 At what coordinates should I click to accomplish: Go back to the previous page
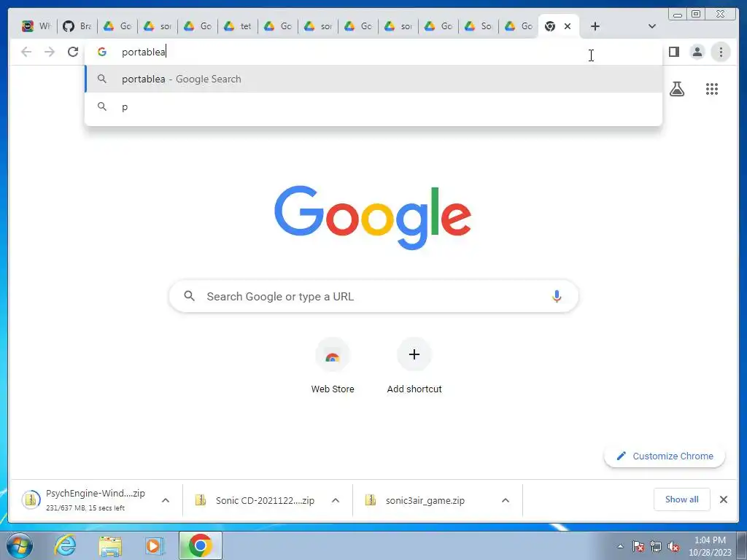click(26, 52)
